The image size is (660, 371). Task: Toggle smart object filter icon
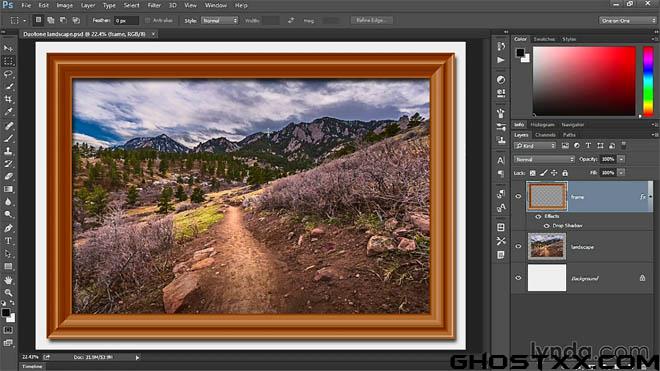tap(612, 146)
